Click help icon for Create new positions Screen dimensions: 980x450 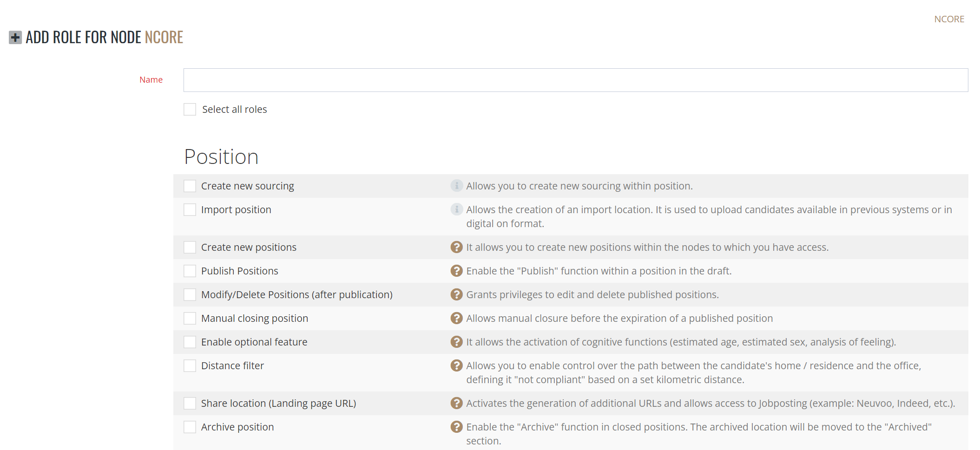(x=456, y=247)
